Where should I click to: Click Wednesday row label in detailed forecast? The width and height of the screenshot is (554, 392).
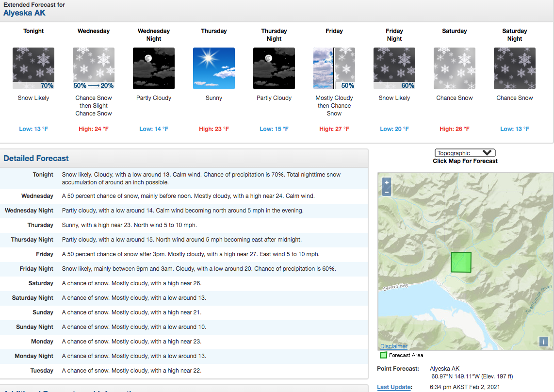(x=37, y=196)
